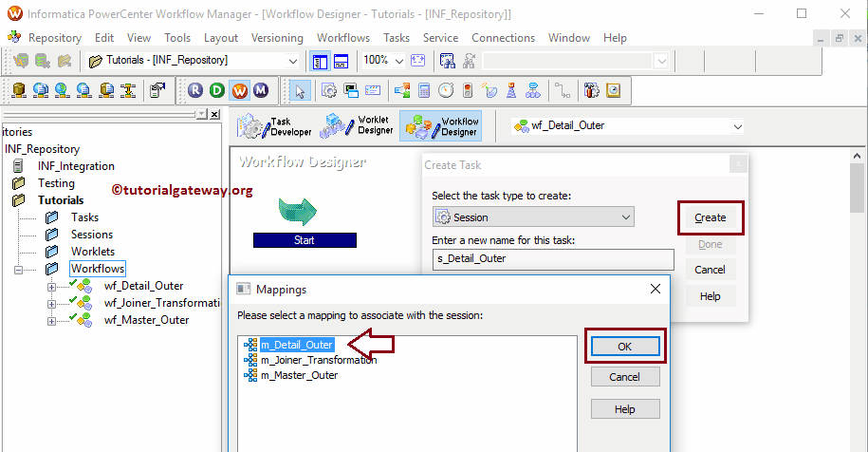Open the Connections menu
Viewport: 868px width, 452px height.
click(503, 38)
